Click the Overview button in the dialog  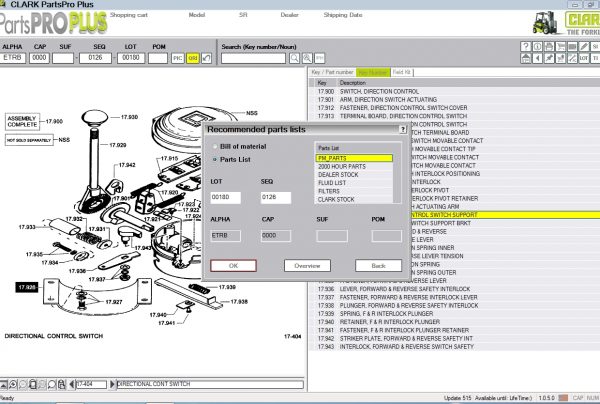coord(307,266)
